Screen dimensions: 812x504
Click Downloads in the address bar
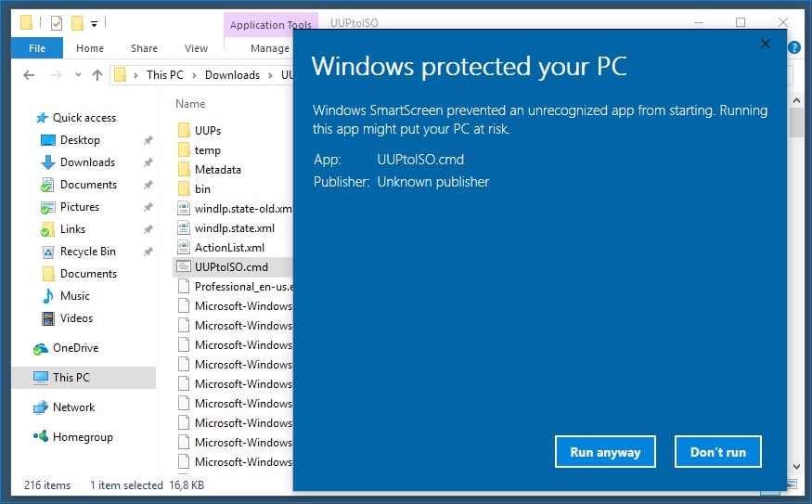(232, 75)
